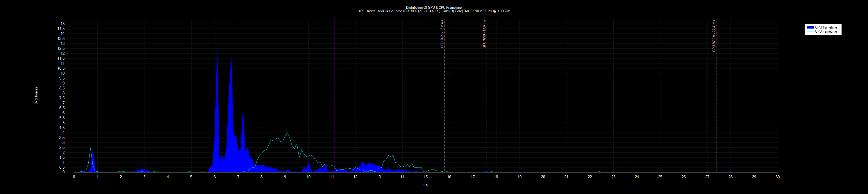Click the x-axis tick label "30"
Screen dimensions: 868x194
pyautogui.click(x=777, y=177)
